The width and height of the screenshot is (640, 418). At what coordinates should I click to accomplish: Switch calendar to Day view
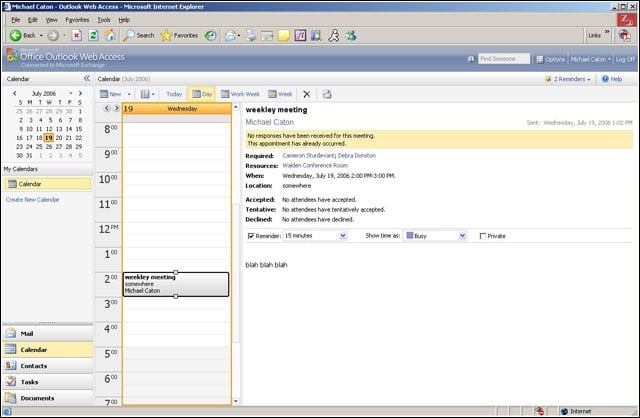tap(202, 94)
